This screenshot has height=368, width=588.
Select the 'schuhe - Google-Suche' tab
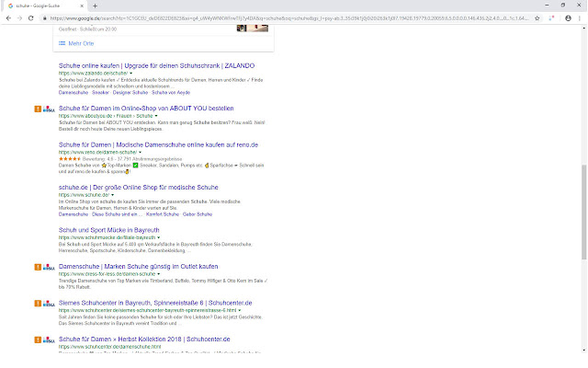tap(45, 6)
